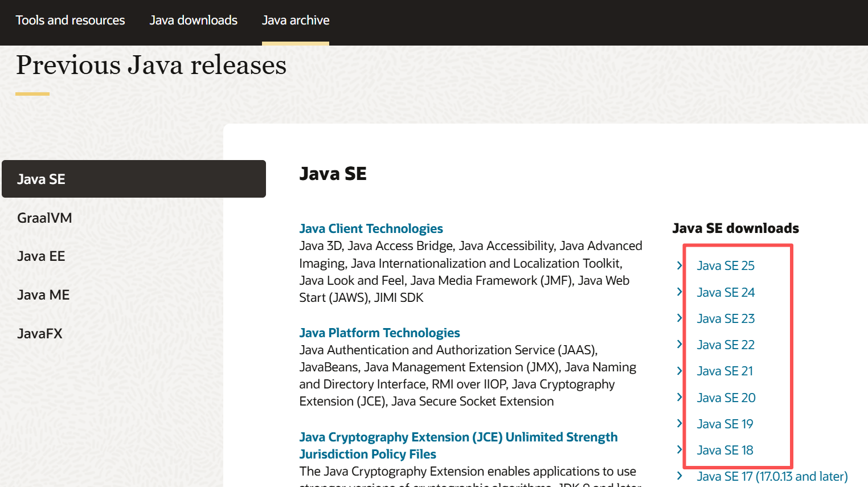This screenshot has width=868, height=487.
Task: Click chevron arrow beside Java SE 25
Action: tap(679, 265)
